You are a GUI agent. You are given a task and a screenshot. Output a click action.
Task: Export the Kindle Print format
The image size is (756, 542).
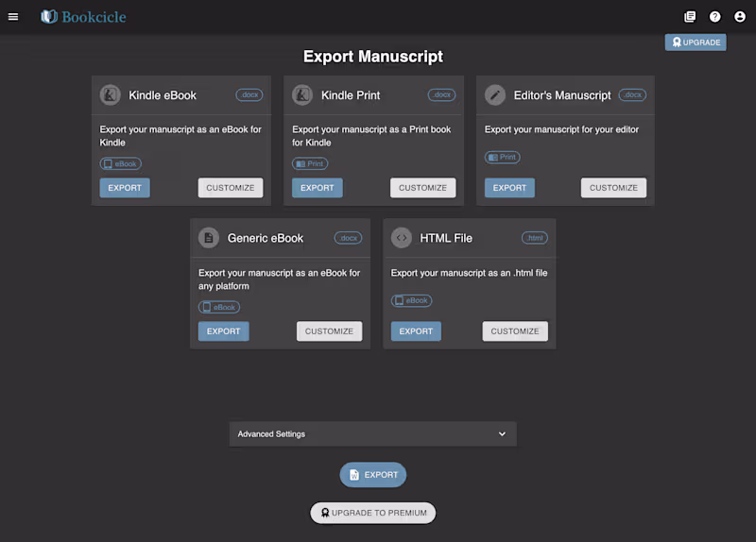tap(318, 188)
